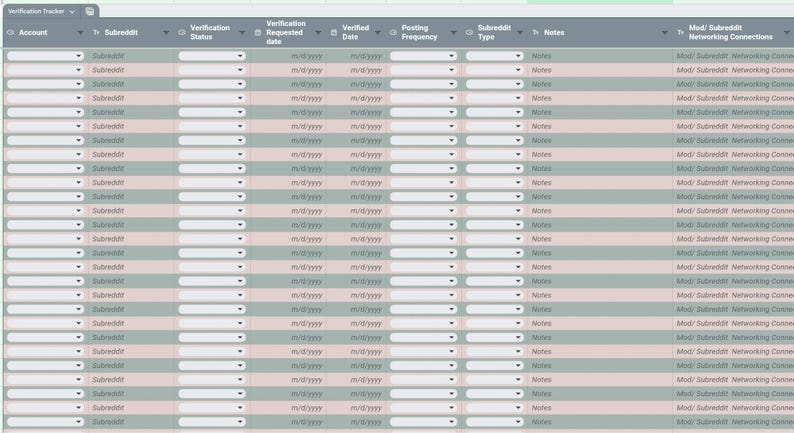Open the first row's Account dropdown

tap(45, 57)
